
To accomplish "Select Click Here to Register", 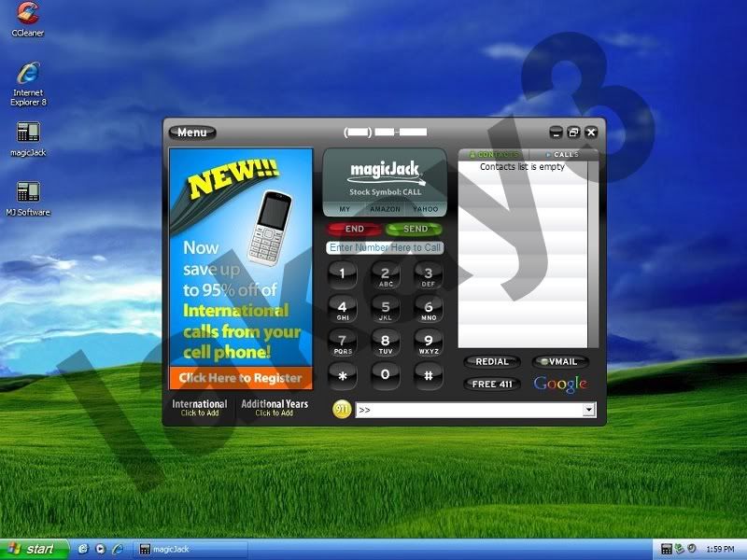I will pyautogui.click(x=240, y=377).
